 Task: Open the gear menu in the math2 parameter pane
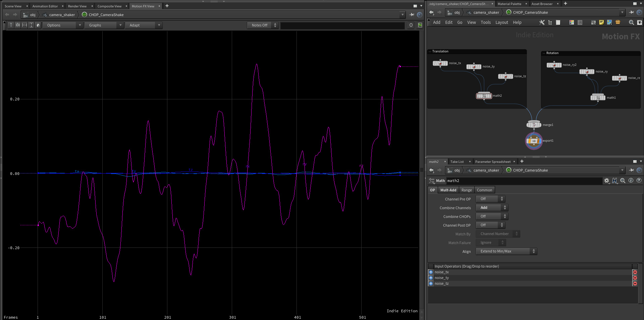[x=606, y=181]
